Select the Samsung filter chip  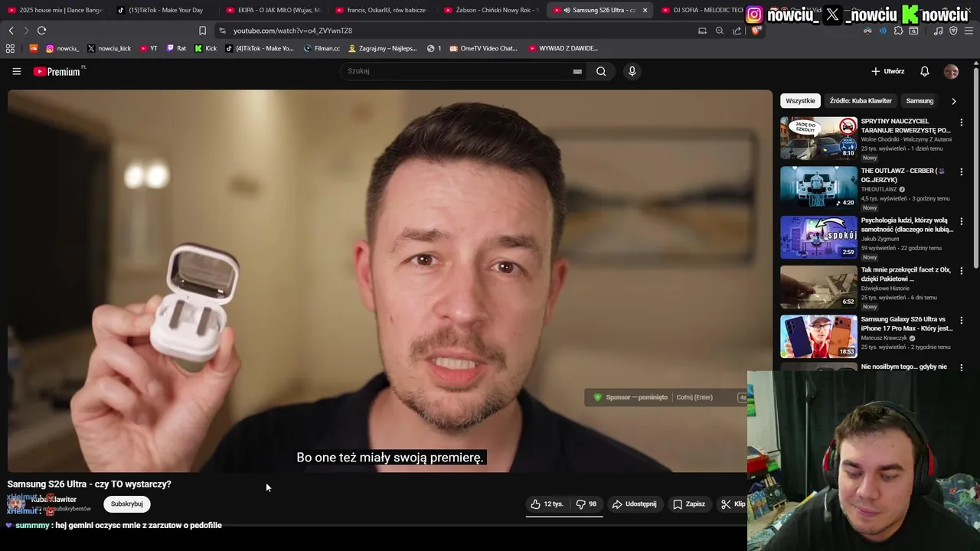point(920,101)
